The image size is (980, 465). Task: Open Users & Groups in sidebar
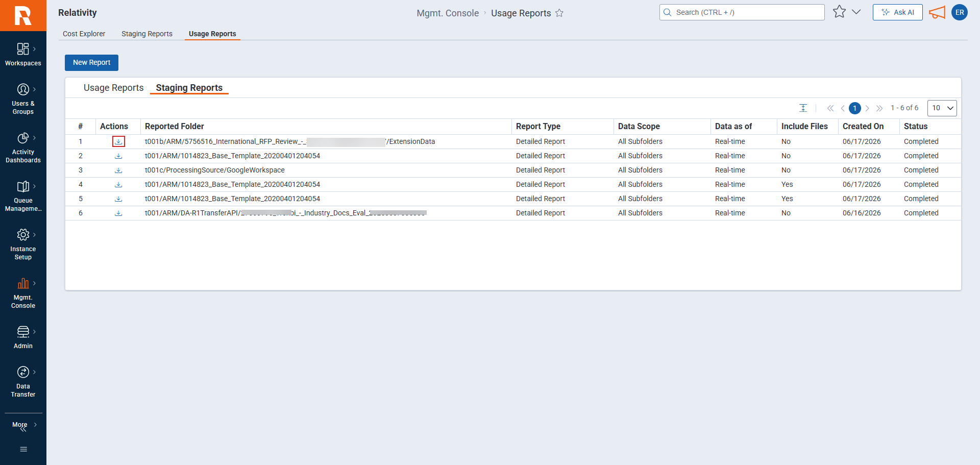click(23, 99)
